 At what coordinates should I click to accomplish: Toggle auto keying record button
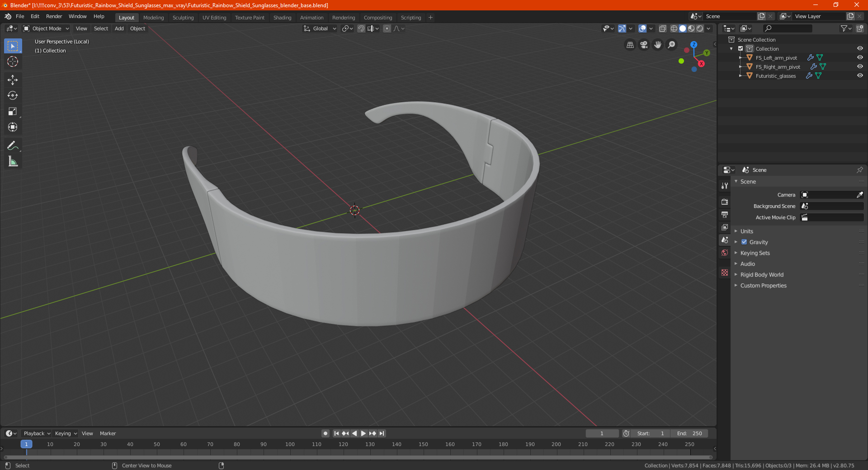click(x=325, y=433)
